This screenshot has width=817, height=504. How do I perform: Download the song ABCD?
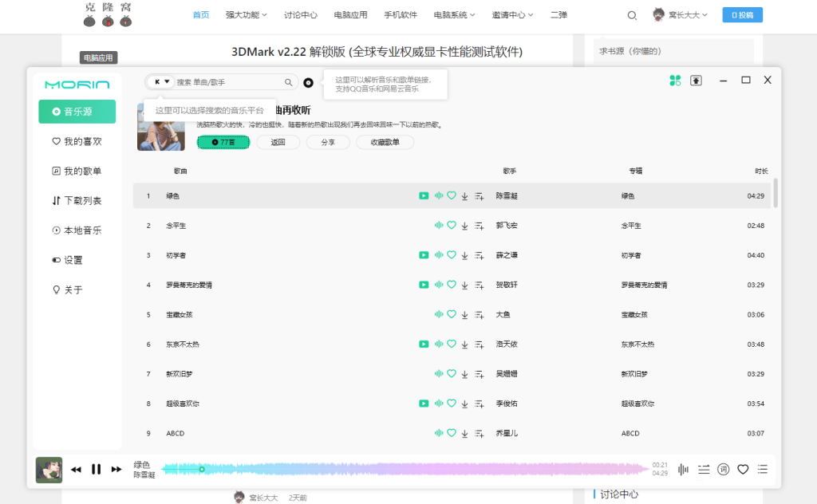[464, 433]
